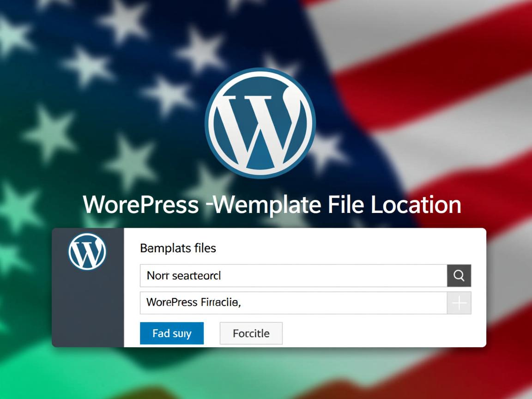Viewport: 532px width, 399px height.
Task: Hit the magnifier search icon button
Action: point(459,276)
